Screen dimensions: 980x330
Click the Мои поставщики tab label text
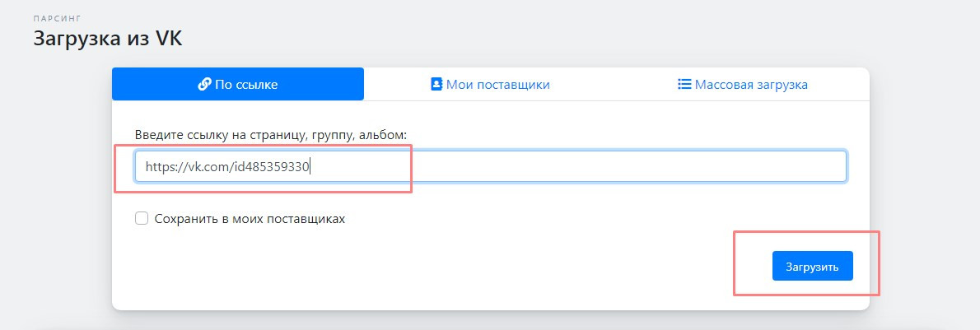tap(498, 84)
